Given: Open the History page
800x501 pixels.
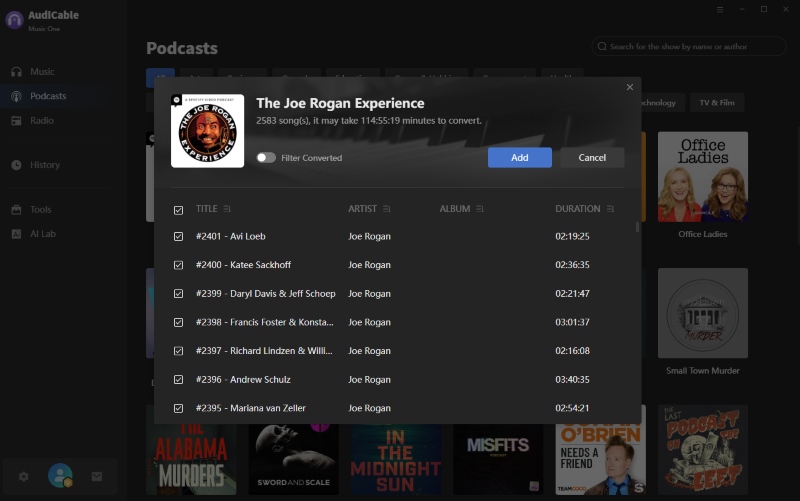Looking at the screenshot, I should click(x=44, y=165).
